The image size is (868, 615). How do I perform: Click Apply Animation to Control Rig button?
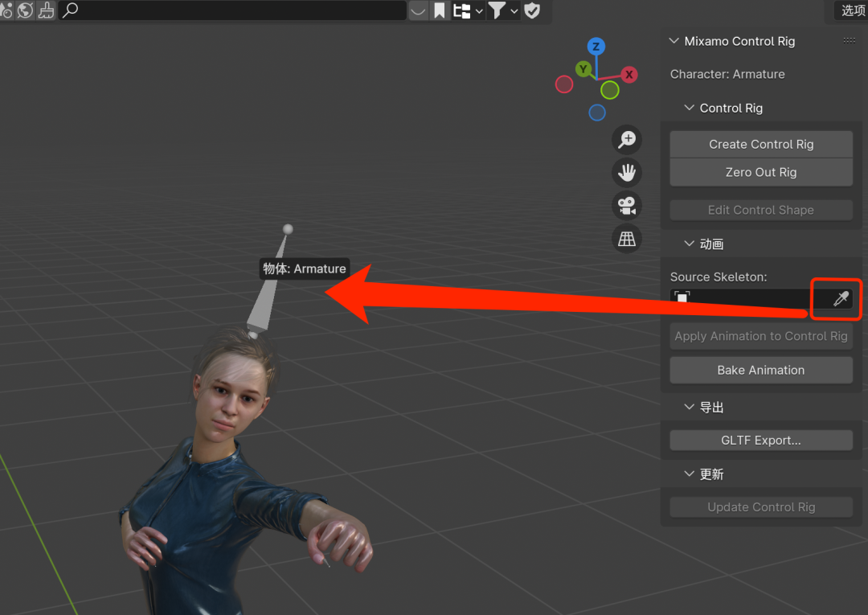[761, 336]
